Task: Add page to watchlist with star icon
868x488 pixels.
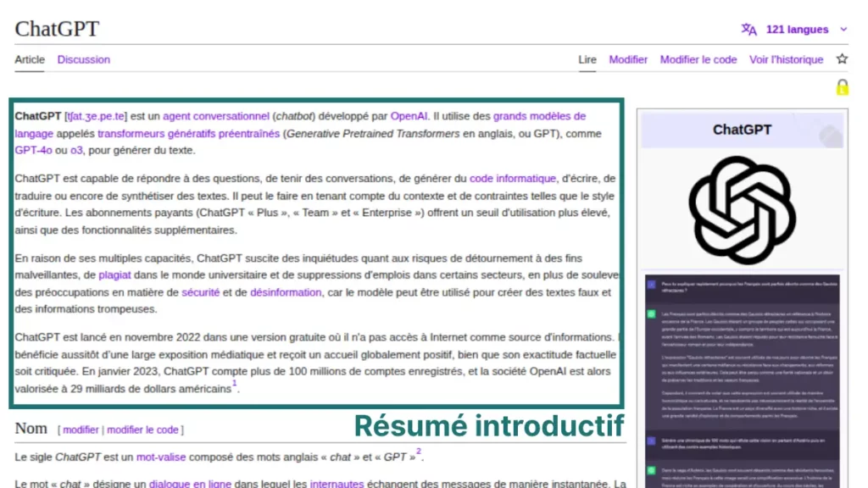Action: pyautogui.click(x=842, y=58)
